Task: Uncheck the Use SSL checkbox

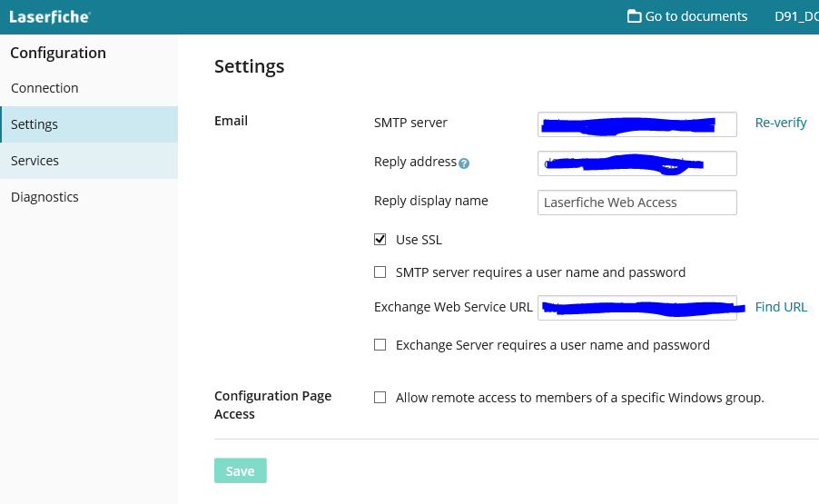Action: pos(380,239)
